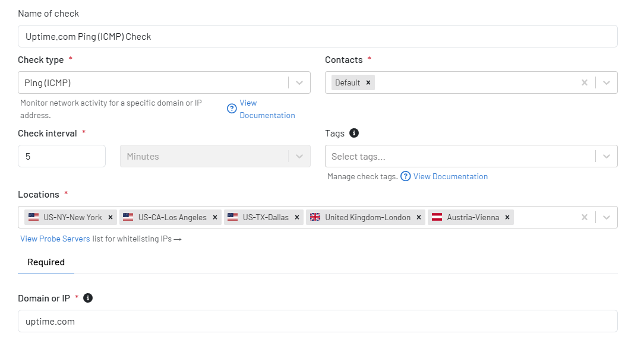Image resolution: width=644 pixels, height=343 pixels.
Task: Click the Check type help question icon
Action: click(232, 109)
